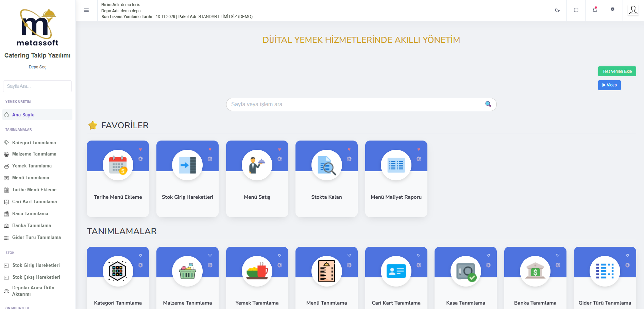The height and width of the screenshot is (309, 644).
Task: Play the Video button
Action: 609,85
